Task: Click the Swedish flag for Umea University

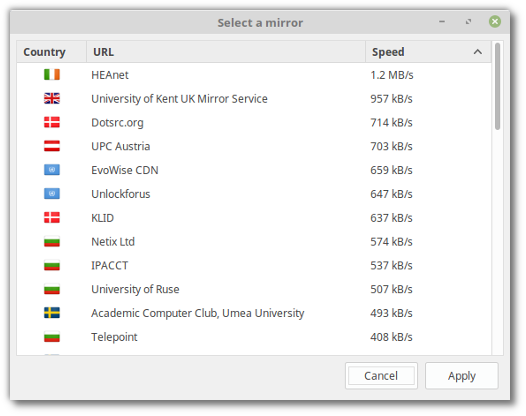Action: pyautogui.click(x=52, y=313)
